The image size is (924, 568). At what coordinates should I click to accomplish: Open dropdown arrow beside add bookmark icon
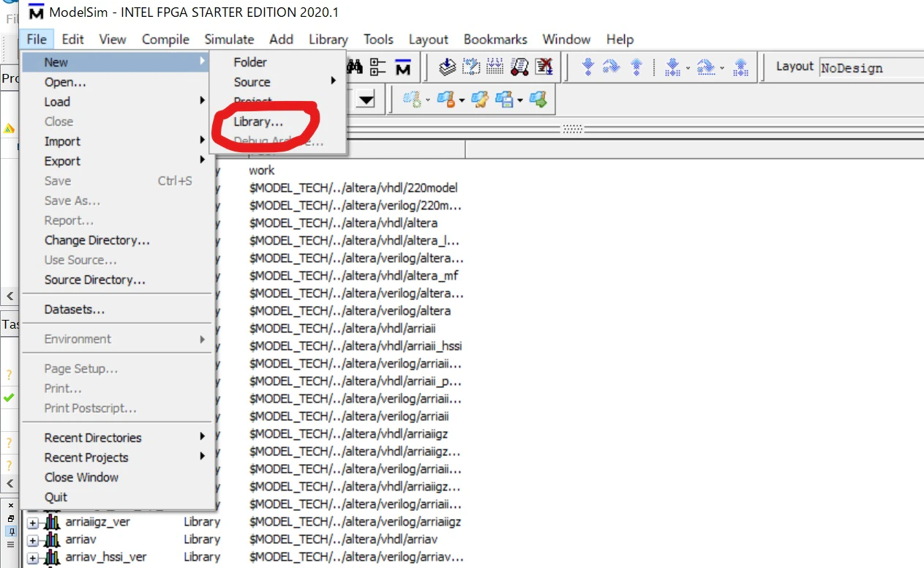pyautogui.click(x=429, y=100)
